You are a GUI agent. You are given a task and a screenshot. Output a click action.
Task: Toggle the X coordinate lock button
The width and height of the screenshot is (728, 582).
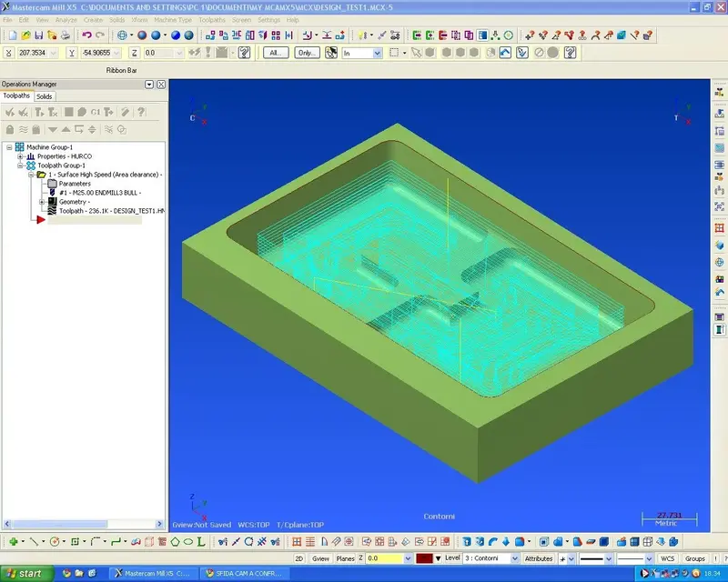[8, 53]
